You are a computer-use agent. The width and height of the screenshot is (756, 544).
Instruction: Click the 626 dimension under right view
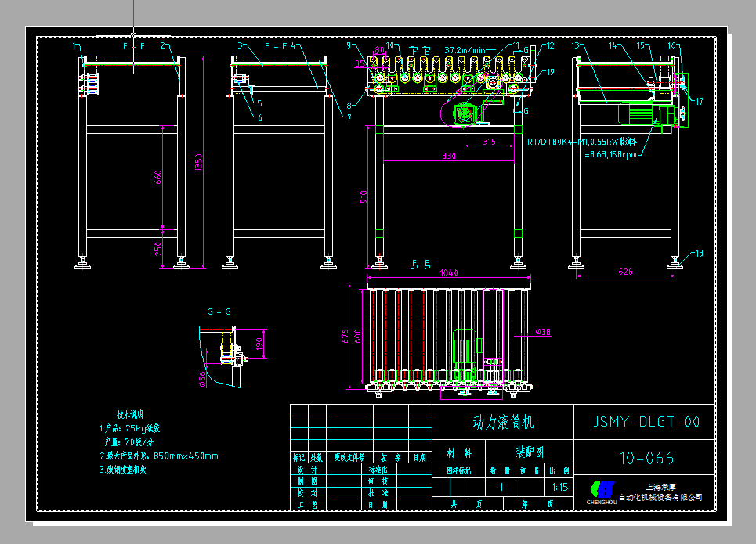(x=625, y=272)
